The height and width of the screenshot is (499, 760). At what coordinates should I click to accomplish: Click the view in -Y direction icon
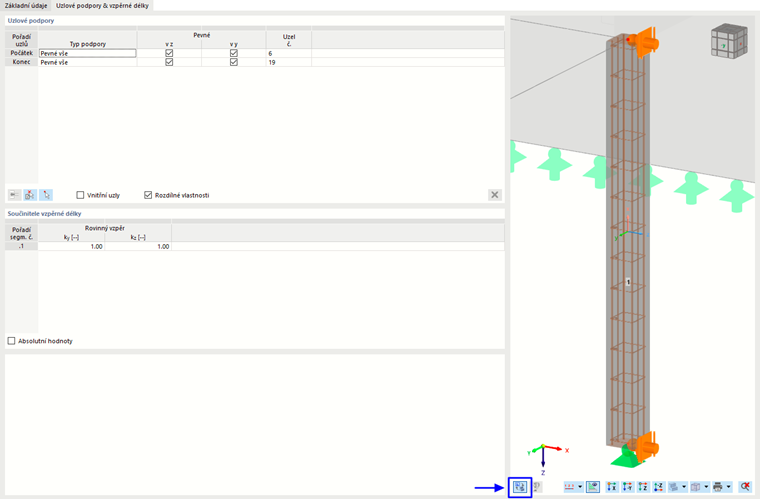pos(628,487)
